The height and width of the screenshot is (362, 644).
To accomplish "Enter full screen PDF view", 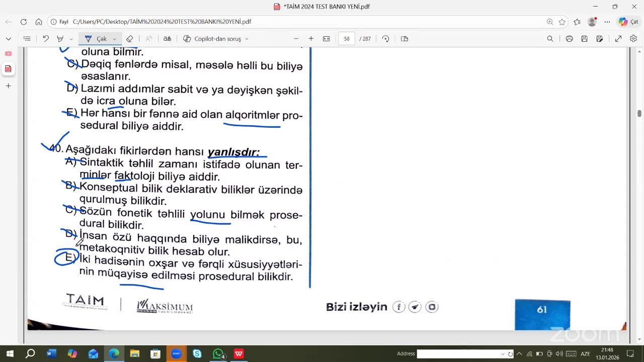I will (x=618, y=39).
